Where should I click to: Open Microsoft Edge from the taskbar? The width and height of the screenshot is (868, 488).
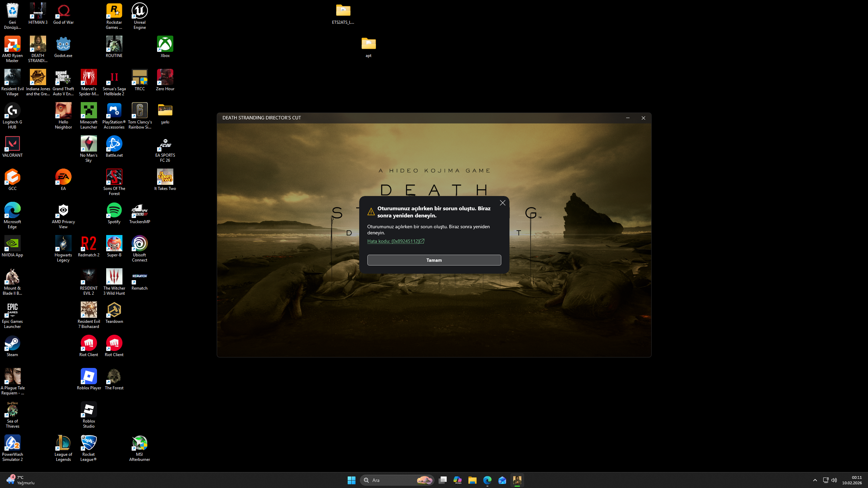click(x=487, y=480)
